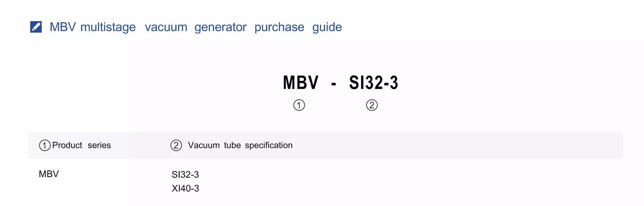Screen dimensions: 644x206
Task: Choose XI40-3 in the specification list
Action: pos(185,188)
